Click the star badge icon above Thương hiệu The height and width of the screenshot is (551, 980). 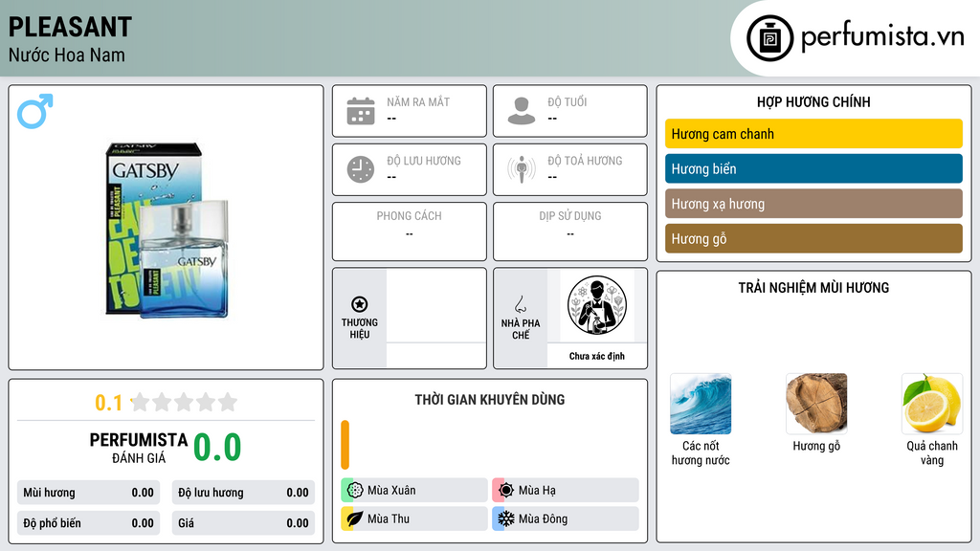click(x=360, y=304)
